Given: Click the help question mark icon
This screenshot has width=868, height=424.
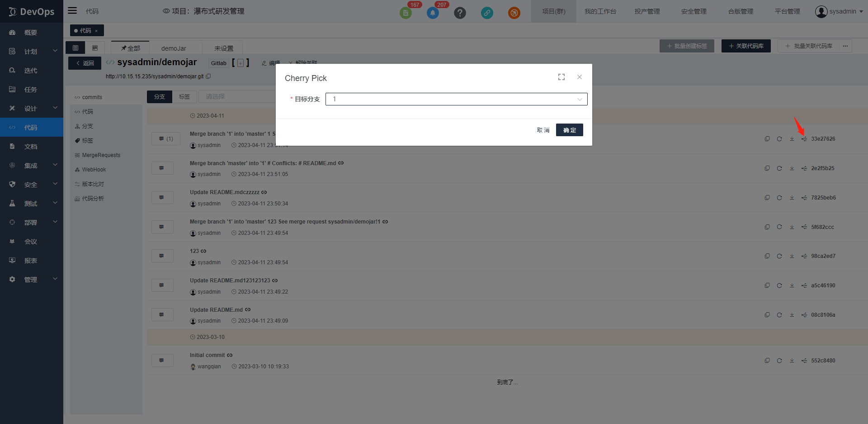Looking at the screenshot, I should point(460,13).
